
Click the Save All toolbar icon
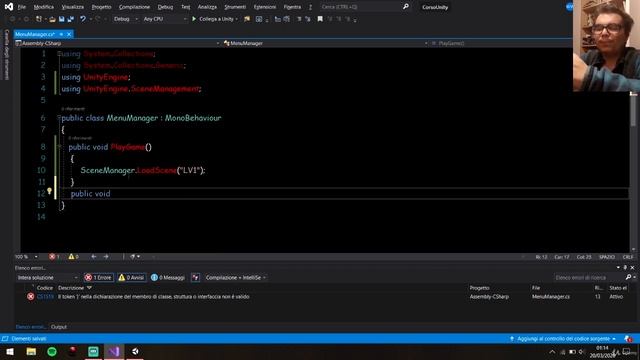pyautogui.click(x=71, y=19)
